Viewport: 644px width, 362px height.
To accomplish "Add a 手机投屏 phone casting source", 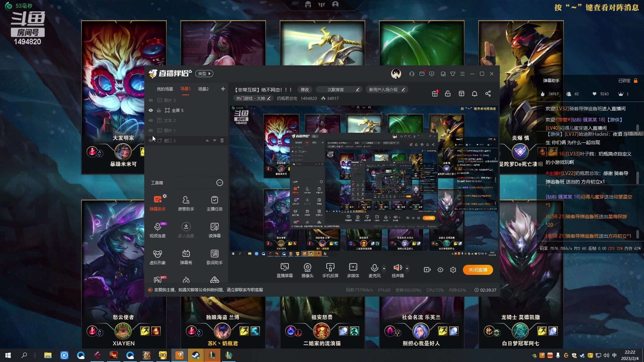I will coord(330,270).
